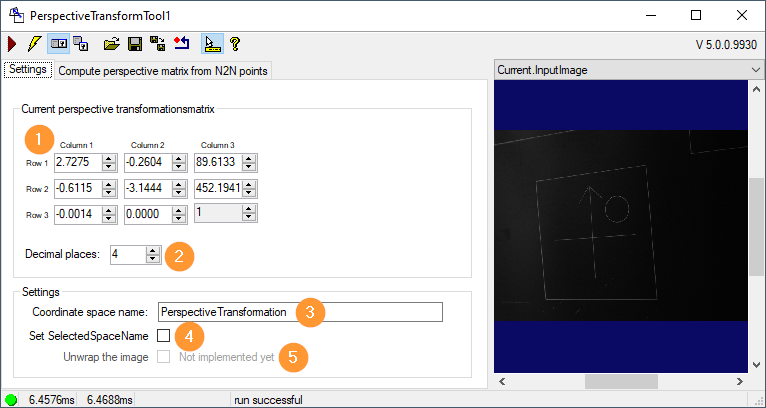Click the input image preview
The image size is (766, 408).
pos(621,226)
